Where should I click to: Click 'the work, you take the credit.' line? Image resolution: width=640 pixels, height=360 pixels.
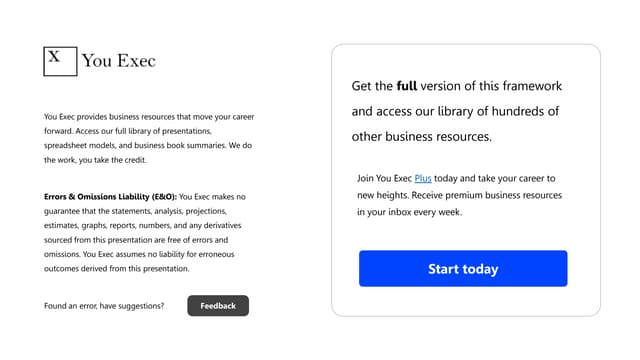coord(95,160)
